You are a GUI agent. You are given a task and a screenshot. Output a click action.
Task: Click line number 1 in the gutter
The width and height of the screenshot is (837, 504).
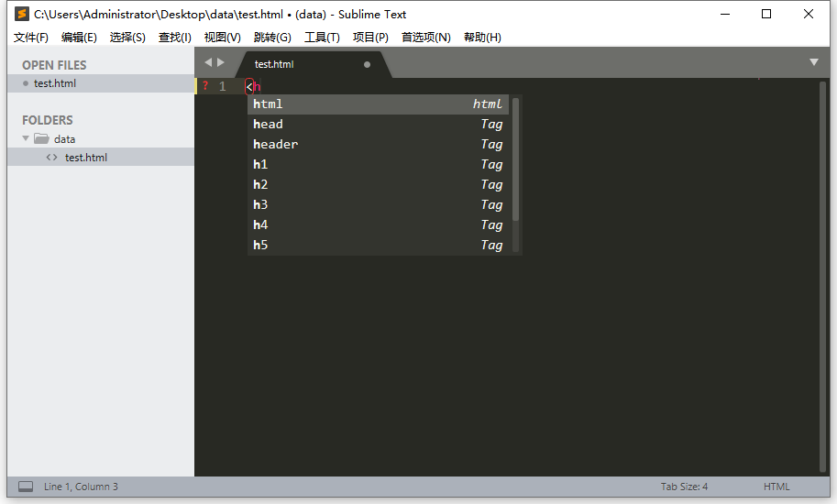pos(223,86)
